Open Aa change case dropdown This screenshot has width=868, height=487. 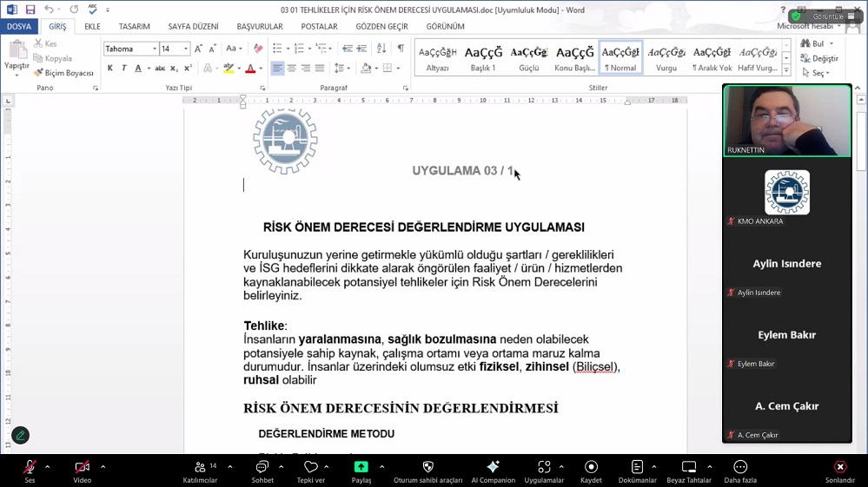(x=234, y=49)
